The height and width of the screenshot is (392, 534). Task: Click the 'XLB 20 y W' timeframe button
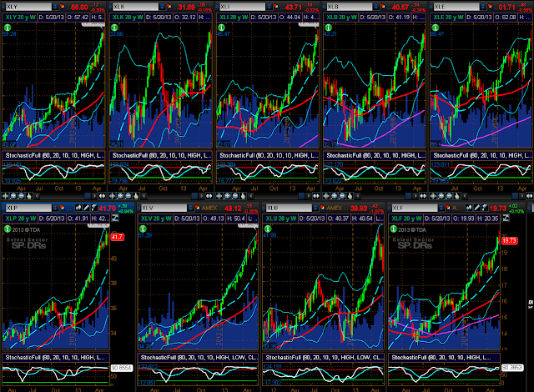click(x=341, y=17)
